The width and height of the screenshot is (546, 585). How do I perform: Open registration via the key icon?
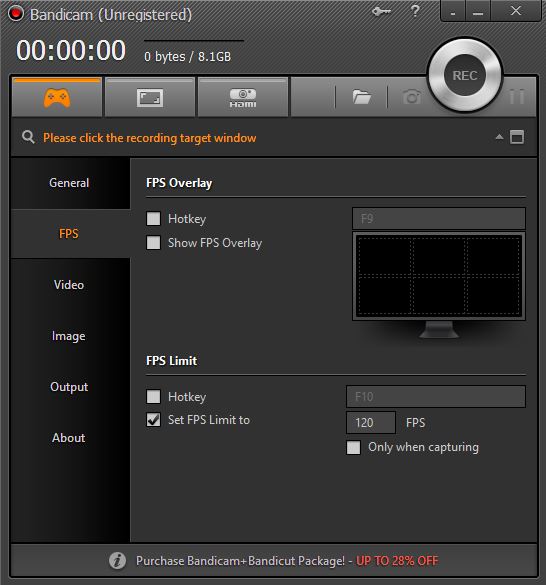coord(381,12)
